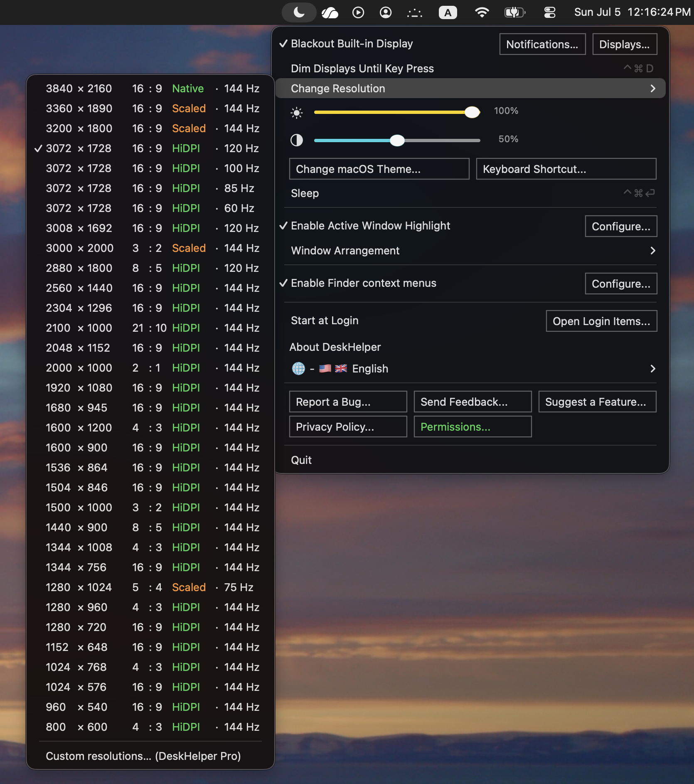Open the keyboard input source A icon
Screen dimensions: 694x784
click(448, 12)
